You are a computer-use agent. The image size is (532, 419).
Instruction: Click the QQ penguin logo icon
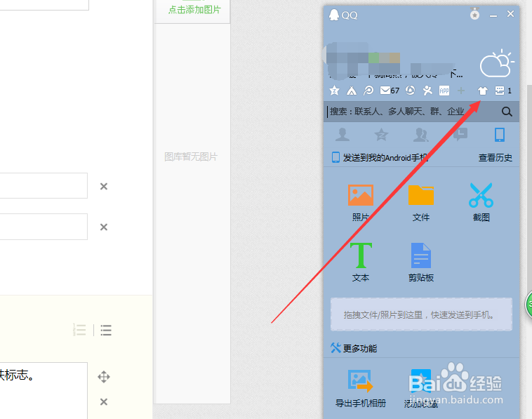click(334, 15)
